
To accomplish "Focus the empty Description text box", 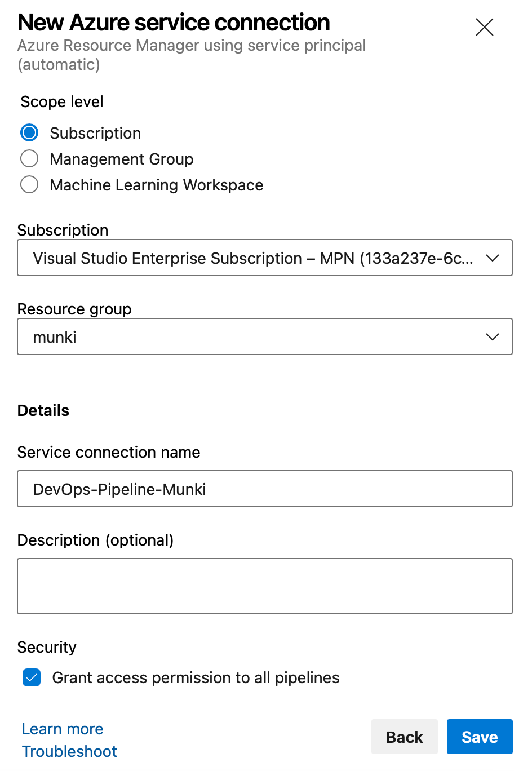I will (x=264, y=586).
